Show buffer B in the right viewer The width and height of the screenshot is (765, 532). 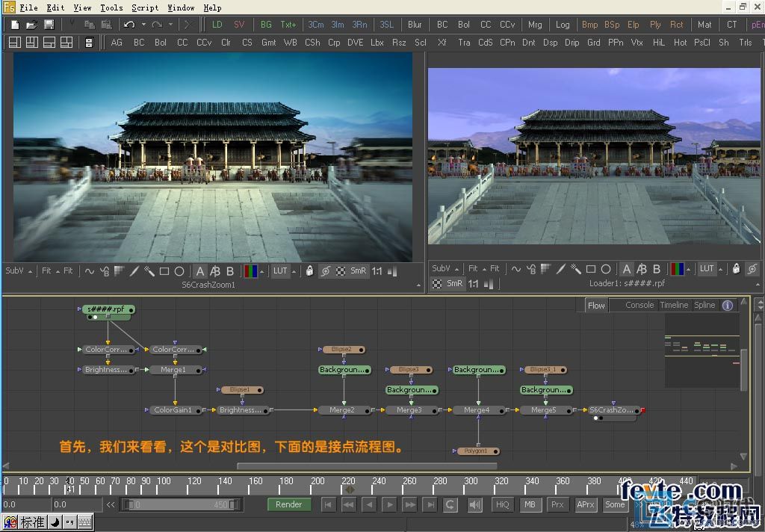[657, 268]
